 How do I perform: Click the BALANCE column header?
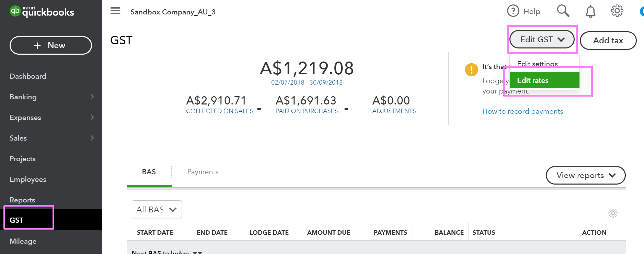pyautogui.click(x=449, y=233)
